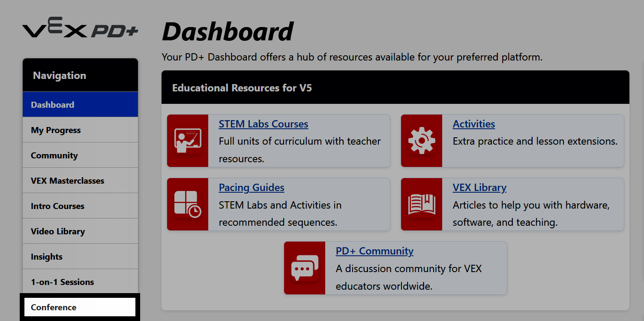
Task: Click the VEX Library open book icon
Action: click(x=422, y=204)
